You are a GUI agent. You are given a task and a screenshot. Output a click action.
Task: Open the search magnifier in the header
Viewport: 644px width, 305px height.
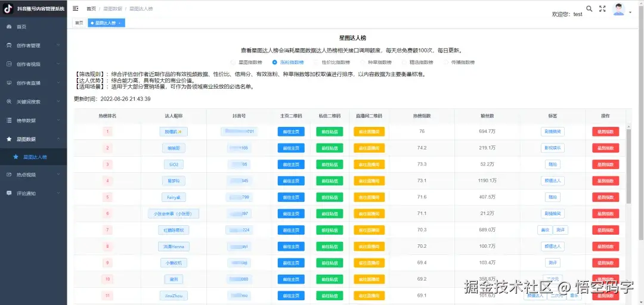589,8
